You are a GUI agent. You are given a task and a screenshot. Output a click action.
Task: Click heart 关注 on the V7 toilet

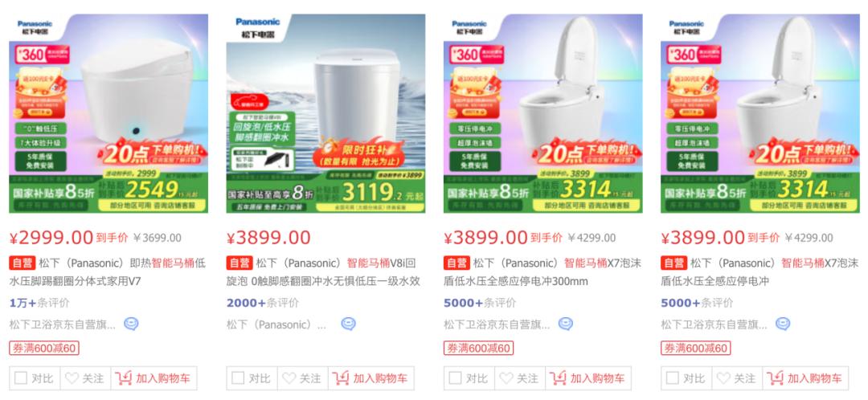coord(85,378)
